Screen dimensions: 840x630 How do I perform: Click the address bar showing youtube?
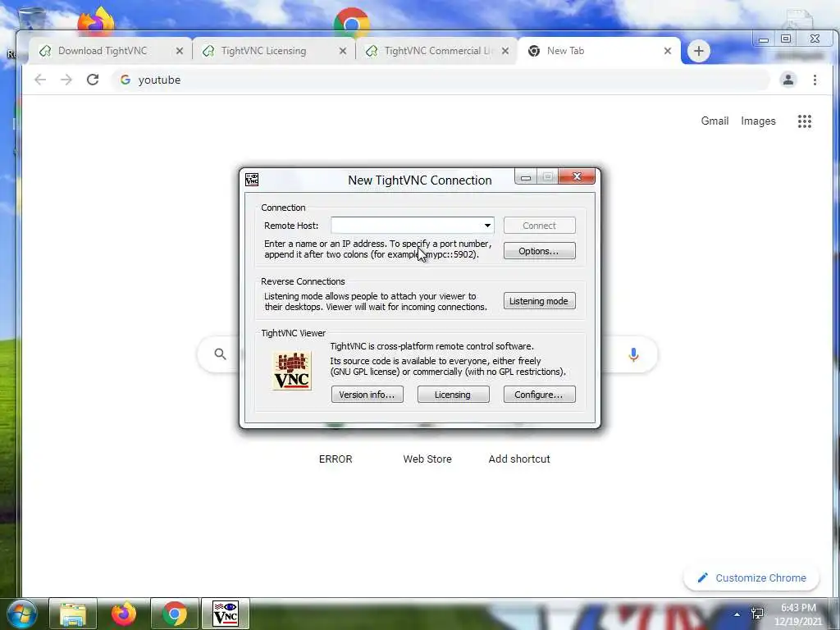[441, 80]
